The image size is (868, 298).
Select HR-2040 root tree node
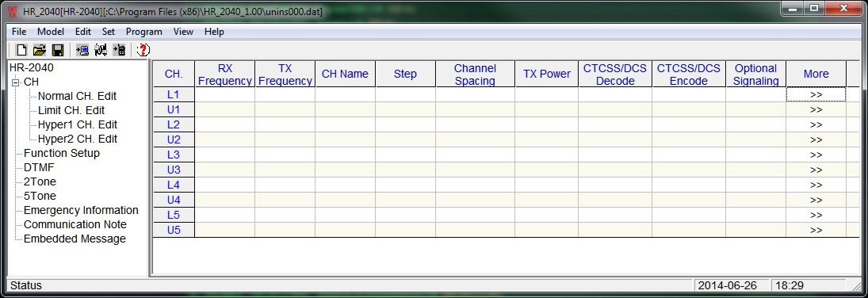[32, 67]
